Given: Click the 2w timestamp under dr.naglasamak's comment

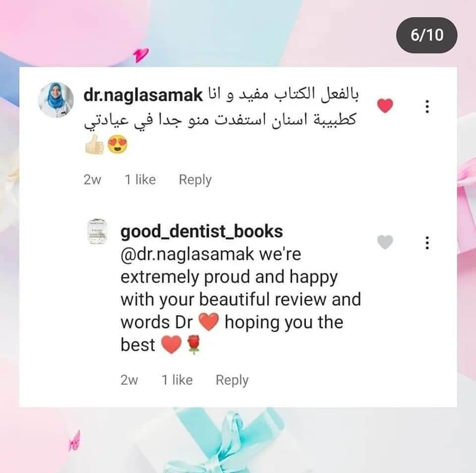Looking at the screenshot, I should pos(92,180).
